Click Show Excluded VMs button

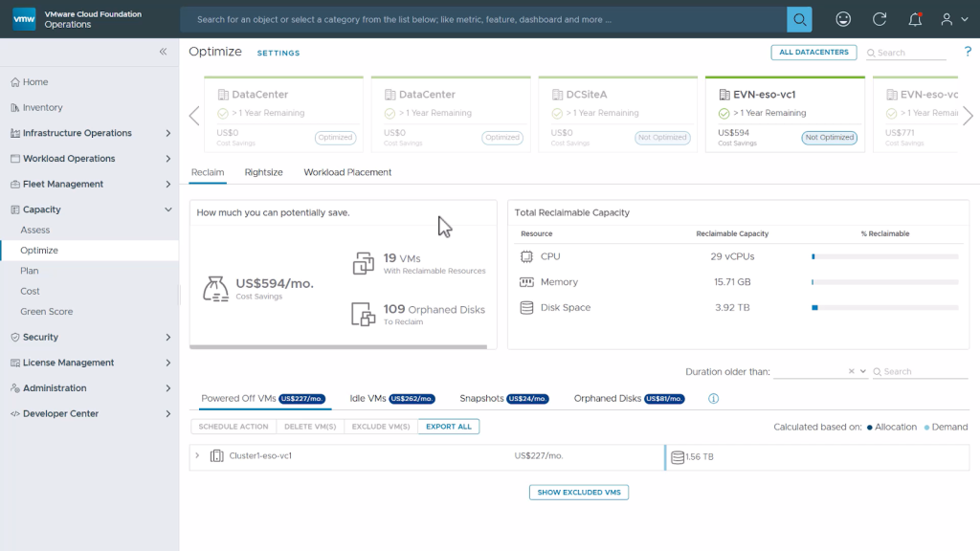578,493
